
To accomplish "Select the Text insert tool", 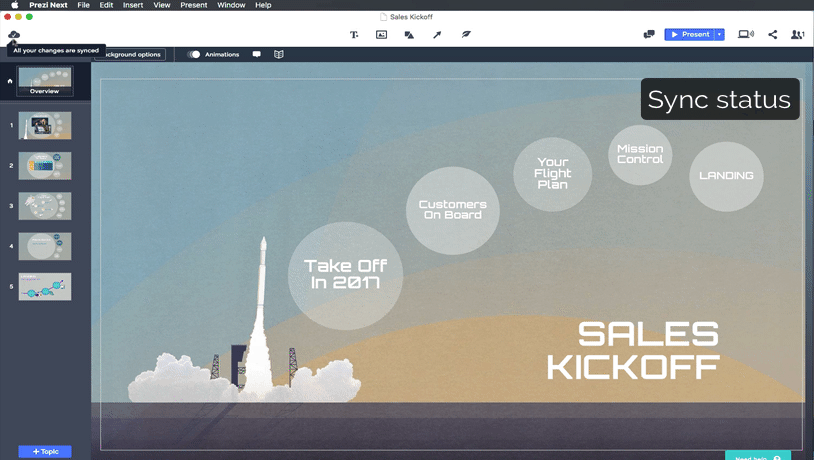I will [x=354, y=35].
